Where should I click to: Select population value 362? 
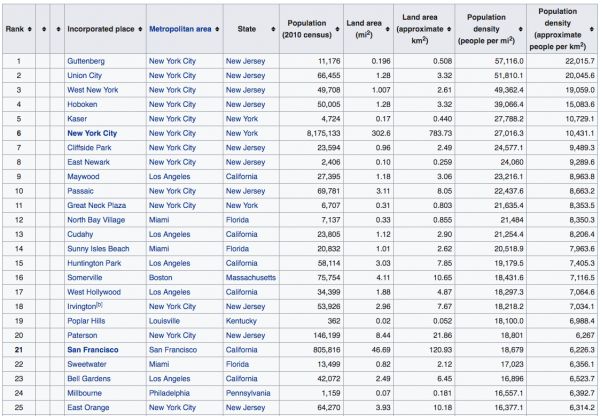[x=334, y=321]
